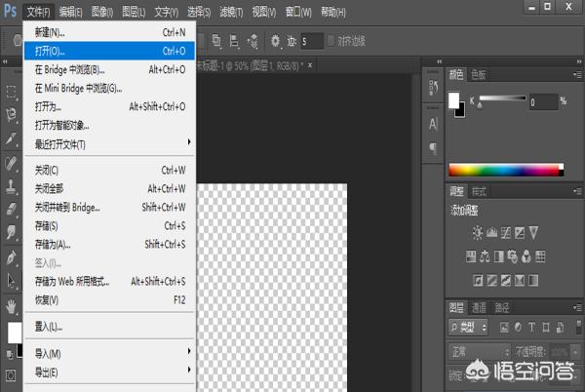
Task: Switch to the 通道 tab
Action: click(x=479, y=308)
